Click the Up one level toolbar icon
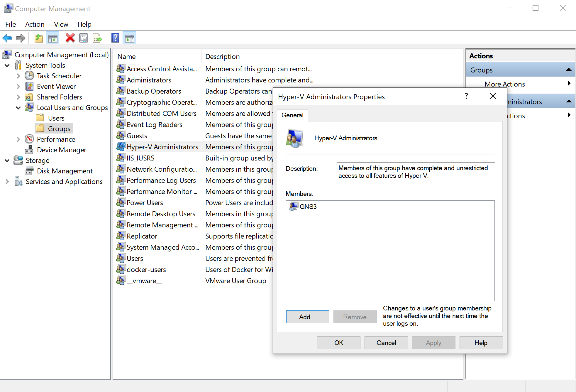576x392 pixels. tap(38, 38)
